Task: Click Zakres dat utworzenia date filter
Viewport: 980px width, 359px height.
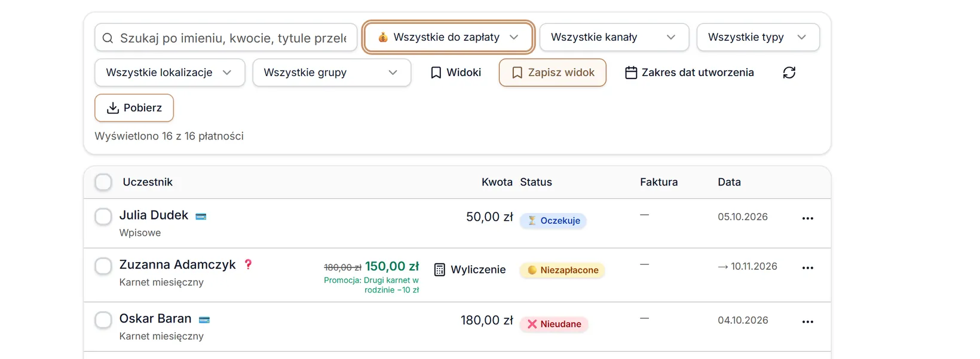Action: coord(690,72)
